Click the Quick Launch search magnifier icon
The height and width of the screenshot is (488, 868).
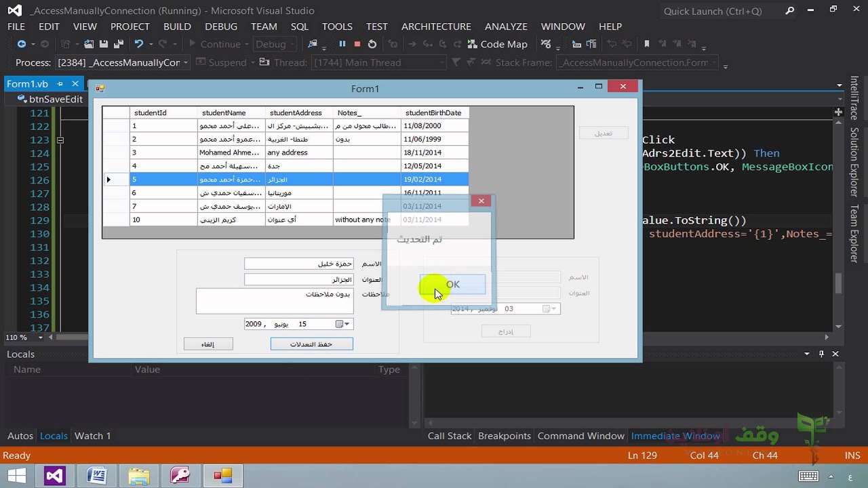[790, 11]
